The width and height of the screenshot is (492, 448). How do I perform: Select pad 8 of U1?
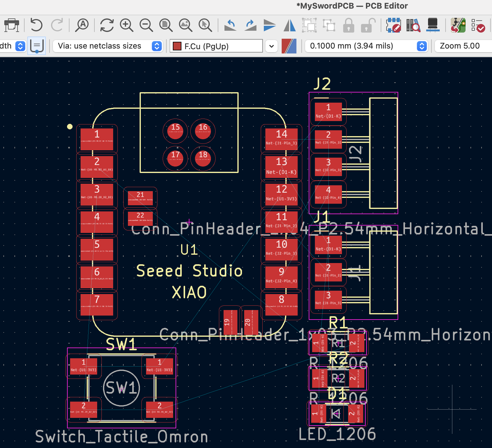[x=281, y=305]
